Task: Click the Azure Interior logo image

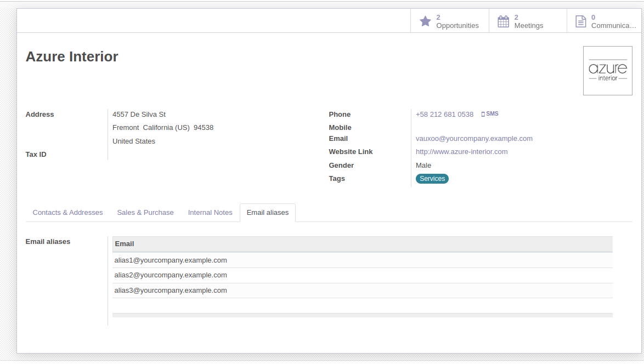Action: click(x=607, y=71)
